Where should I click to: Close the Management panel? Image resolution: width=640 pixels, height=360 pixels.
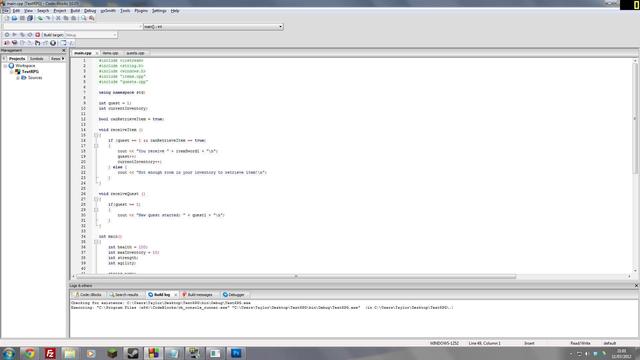63,51
